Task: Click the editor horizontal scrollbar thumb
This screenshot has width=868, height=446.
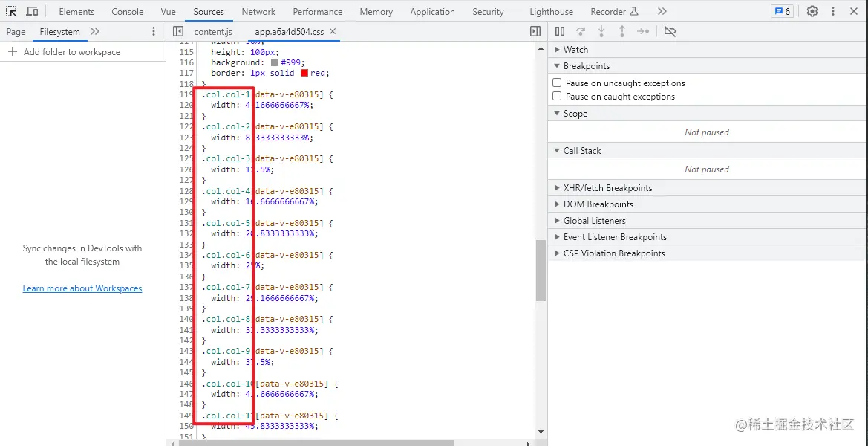Action: [316, 443]
